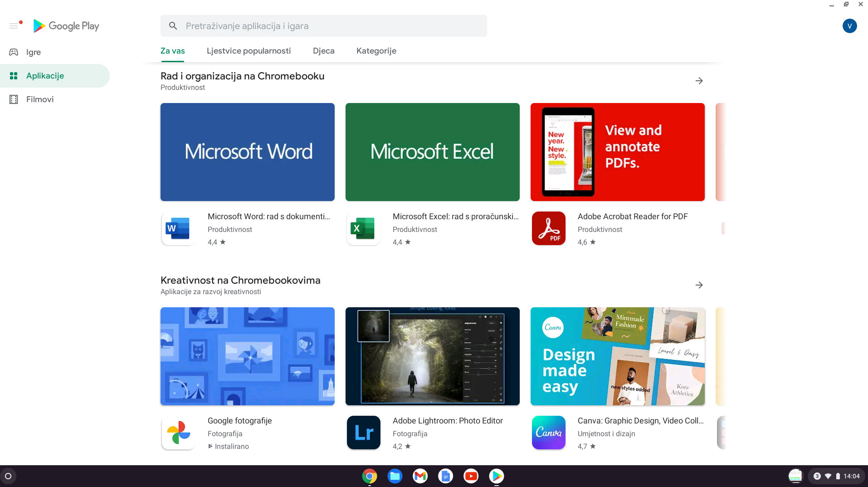Click the launcher circle button
This screenshot has height=487, width=868.
point(8,476)
